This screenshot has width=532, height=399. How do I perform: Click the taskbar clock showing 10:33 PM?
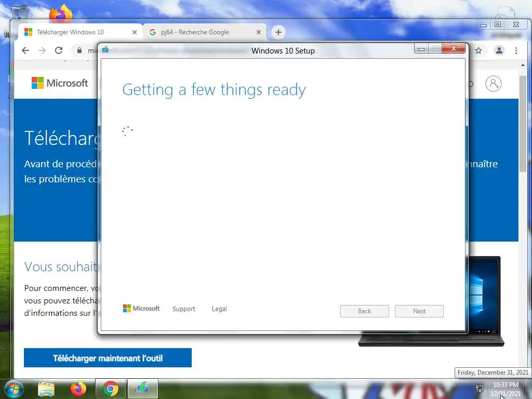click(506, 389)
